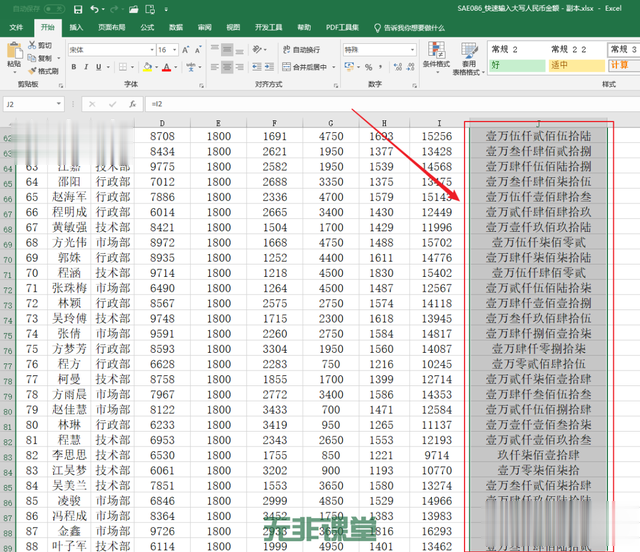Open the Merge and Center dropdown arrow
Viewport: 640px width, 552px height.
pos(334,67)
